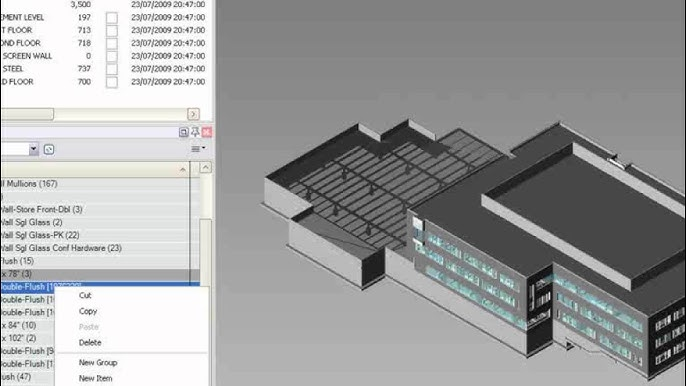Click the value 3,500 in top row
Image resolution: width=686 pixels, height=386 pixels.
coord(80,4)
